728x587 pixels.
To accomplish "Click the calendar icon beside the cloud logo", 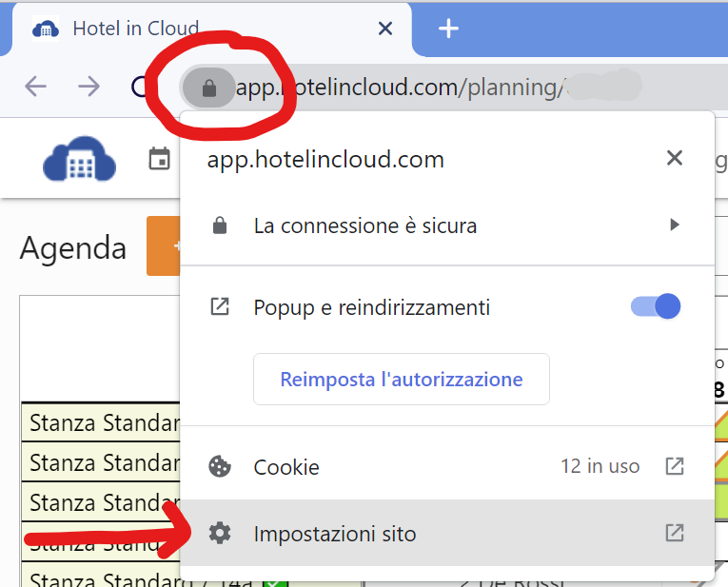I will click(x=159, y=159).
